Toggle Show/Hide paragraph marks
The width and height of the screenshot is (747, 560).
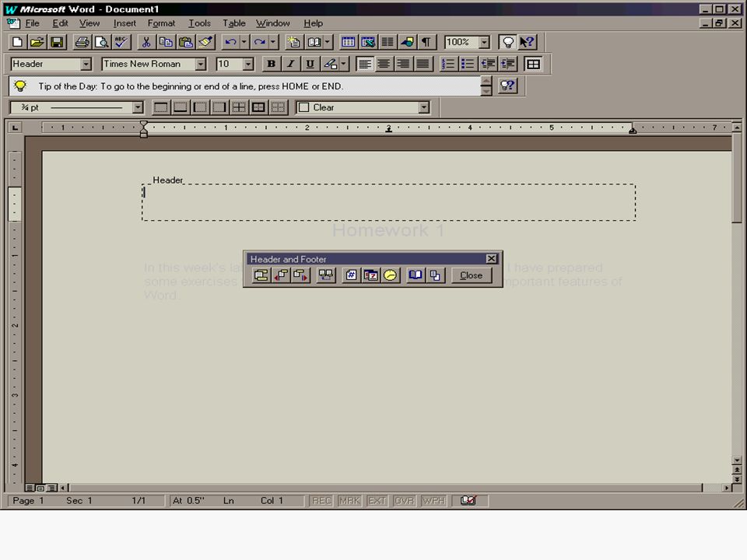coord(426,42)
